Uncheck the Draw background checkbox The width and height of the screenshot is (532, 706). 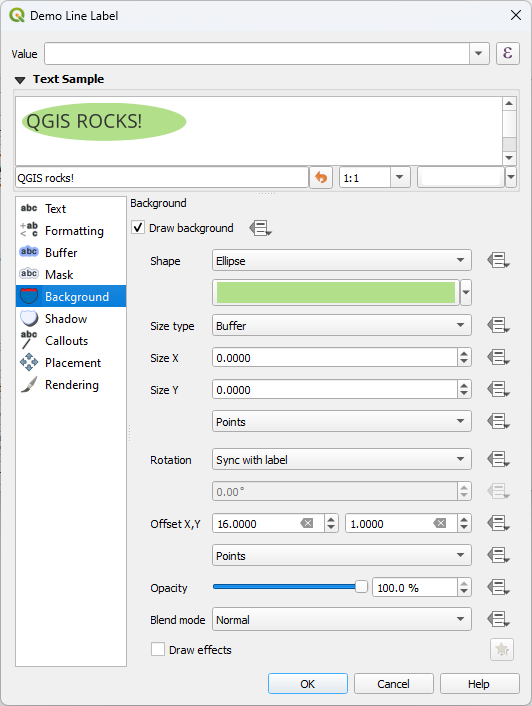[138, 227]
